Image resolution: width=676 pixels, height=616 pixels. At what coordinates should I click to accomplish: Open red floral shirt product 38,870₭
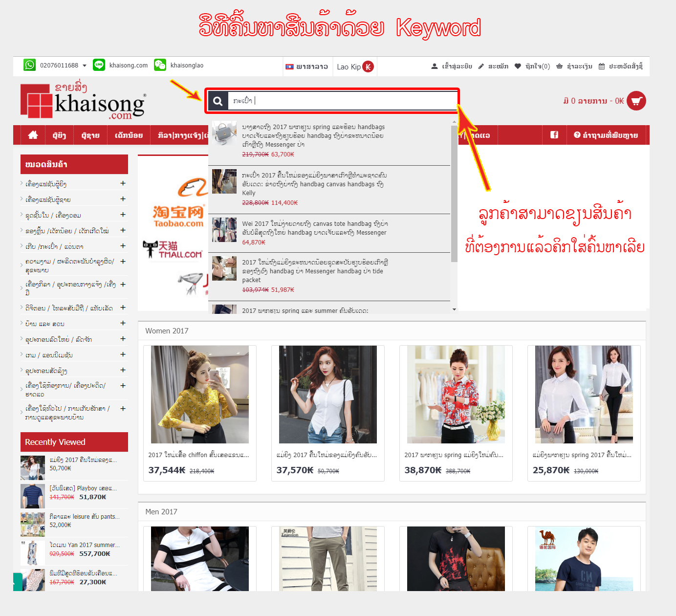pyautogui.click(x=456, y=413)
